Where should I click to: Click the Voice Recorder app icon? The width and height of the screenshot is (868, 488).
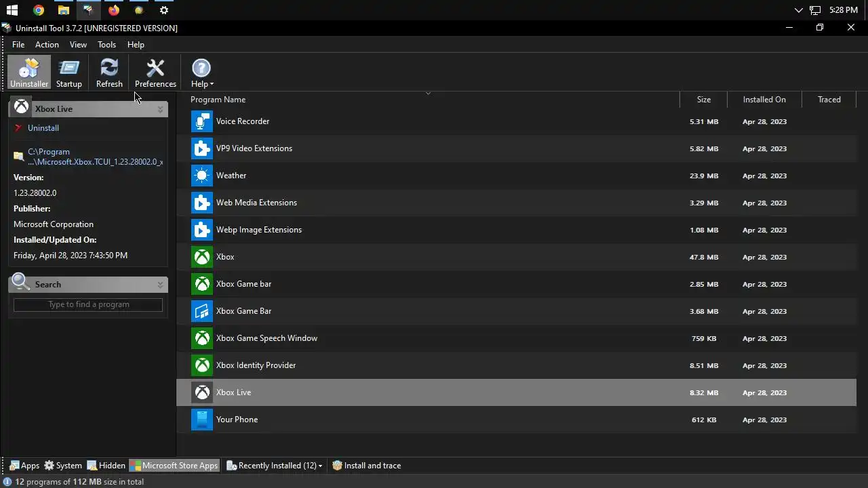pos(202,121)
